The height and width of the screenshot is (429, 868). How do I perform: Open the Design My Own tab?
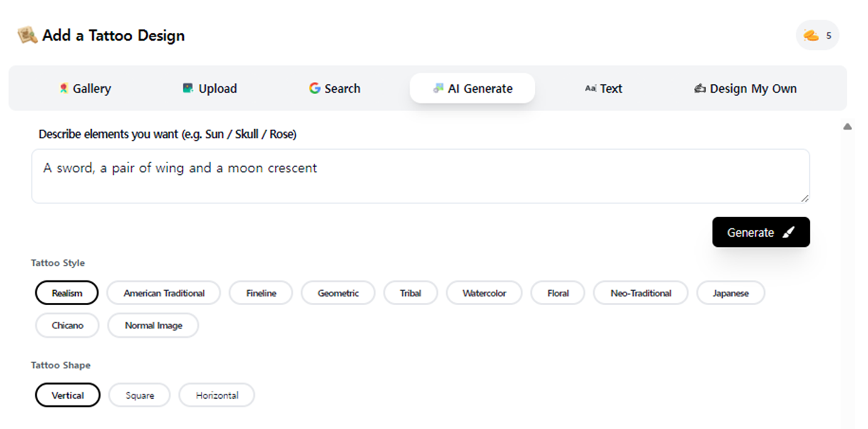[745, 89]
